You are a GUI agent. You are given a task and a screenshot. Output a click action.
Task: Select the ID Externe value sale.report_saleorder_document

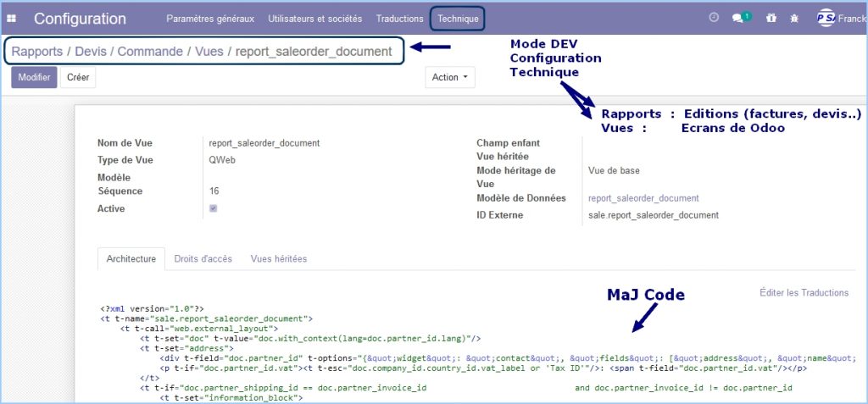click(654, 215)
